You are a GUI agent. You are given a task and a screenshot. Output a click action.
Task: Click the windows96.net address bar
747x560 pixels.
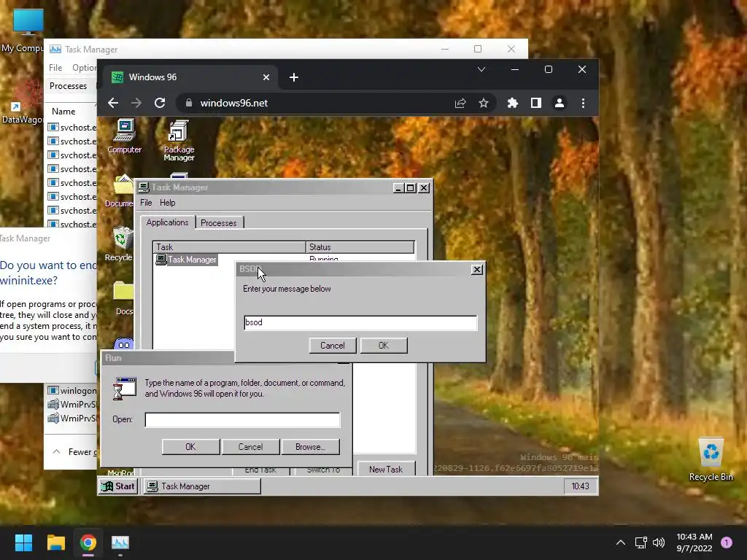(x=314, y=103)
